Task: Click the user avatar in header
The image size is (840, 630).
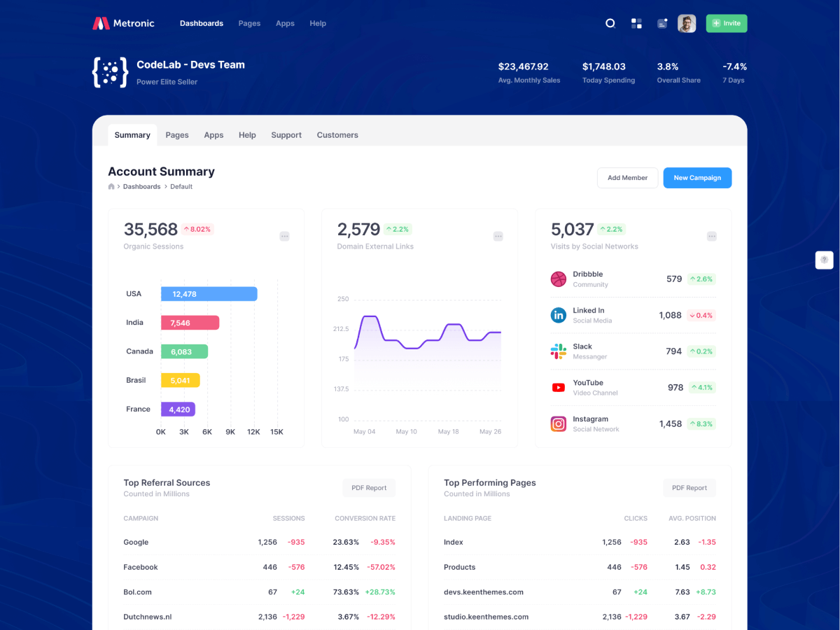Action: (687, 23)
